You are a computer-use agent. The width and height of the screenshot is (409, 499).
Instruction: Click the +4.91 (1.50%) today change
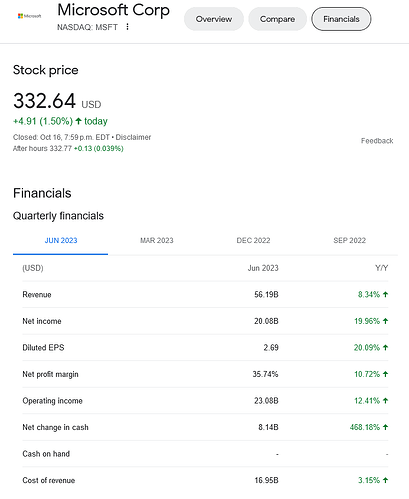[60, 121]
